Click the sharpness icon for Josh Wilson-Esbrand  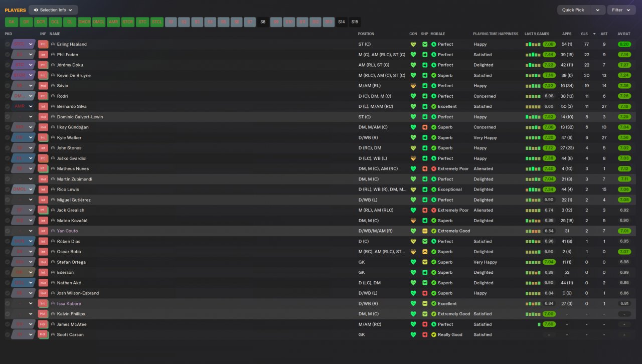[x=425, y=293]
